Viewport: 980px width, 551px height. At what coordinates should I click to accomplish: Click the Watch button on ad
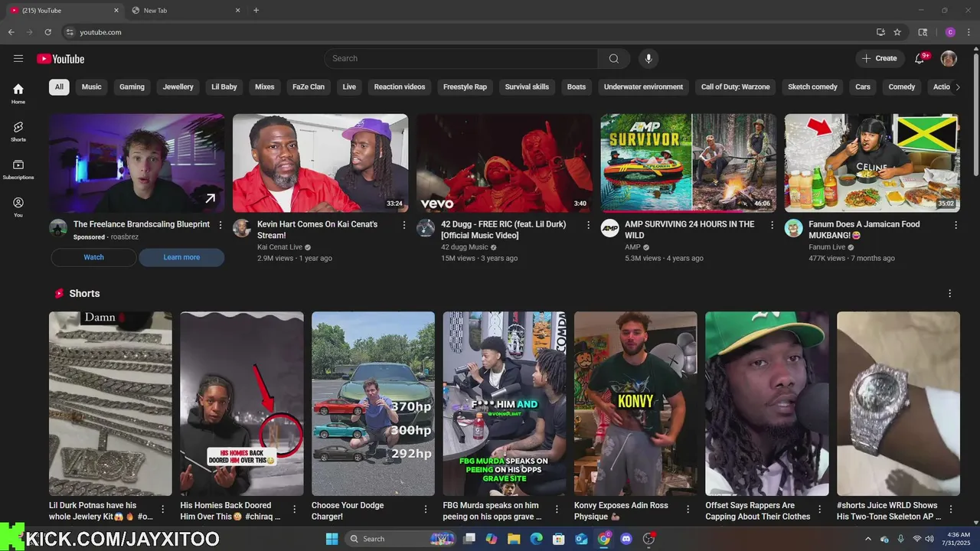pyautogui.click(x=93, y=257)
